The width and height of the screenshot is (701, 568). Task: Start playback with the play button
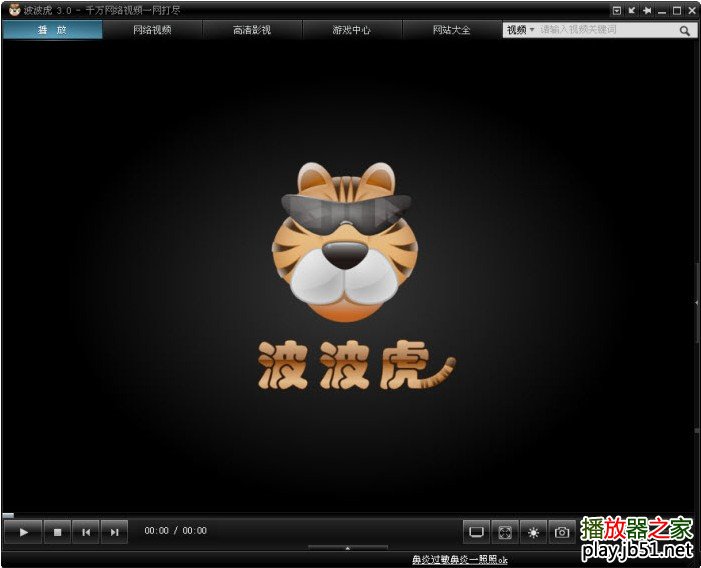23,532
